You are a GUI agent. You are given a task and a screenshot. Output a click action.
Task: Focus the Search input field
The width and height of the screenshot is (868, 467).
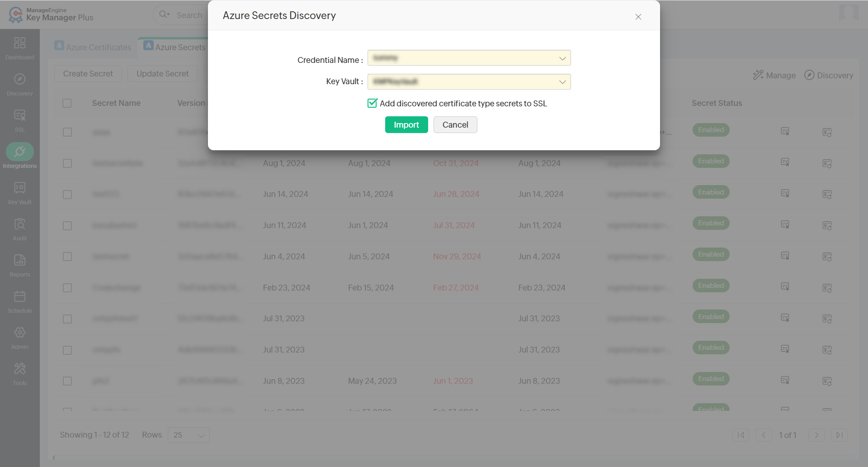click(x=189, y=15)
